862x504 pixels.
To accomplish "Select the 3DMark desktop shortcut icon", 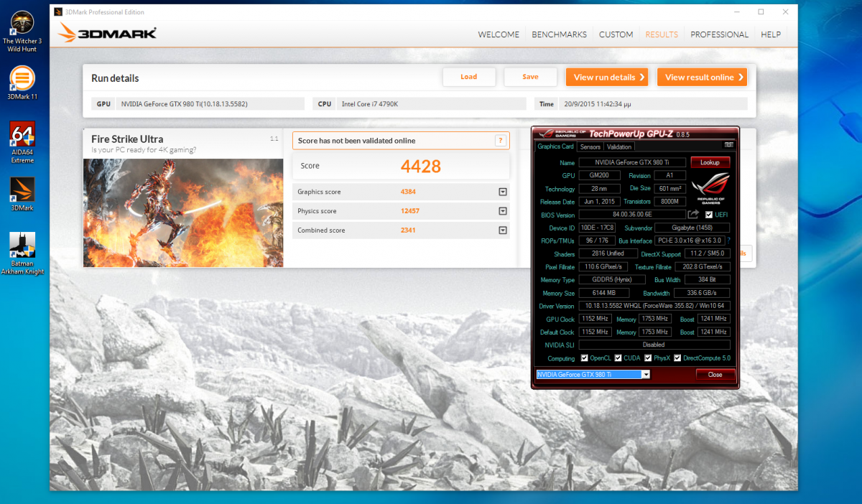I will 22,194.
